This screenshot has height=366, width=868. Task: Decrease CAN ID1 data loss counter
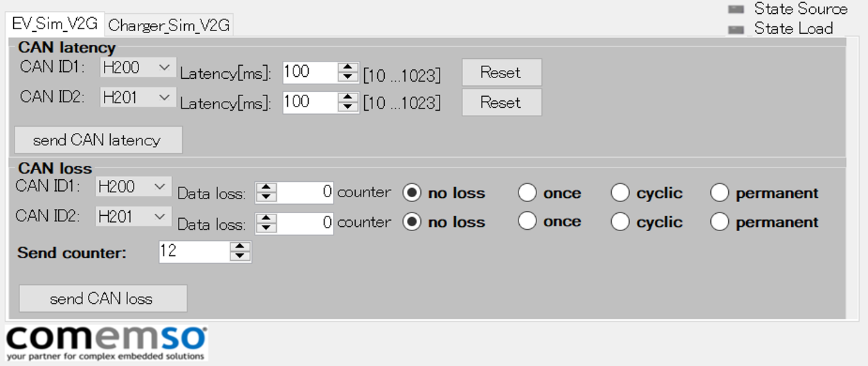266,198
